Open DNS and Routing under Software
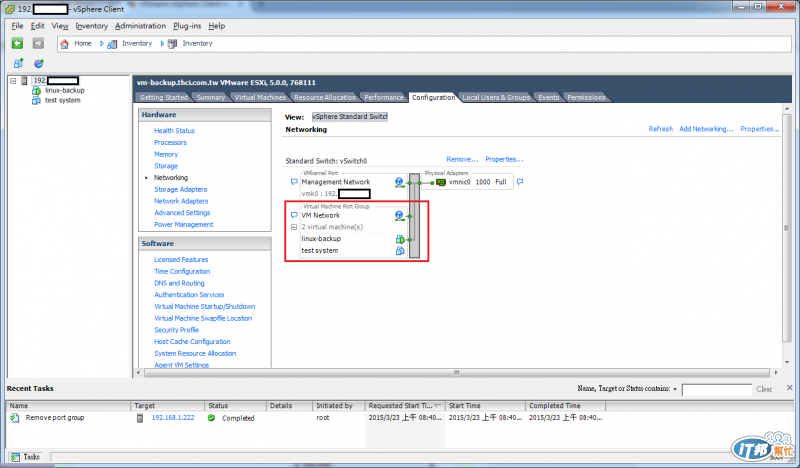The image size is (800, 468). (179, 283)
